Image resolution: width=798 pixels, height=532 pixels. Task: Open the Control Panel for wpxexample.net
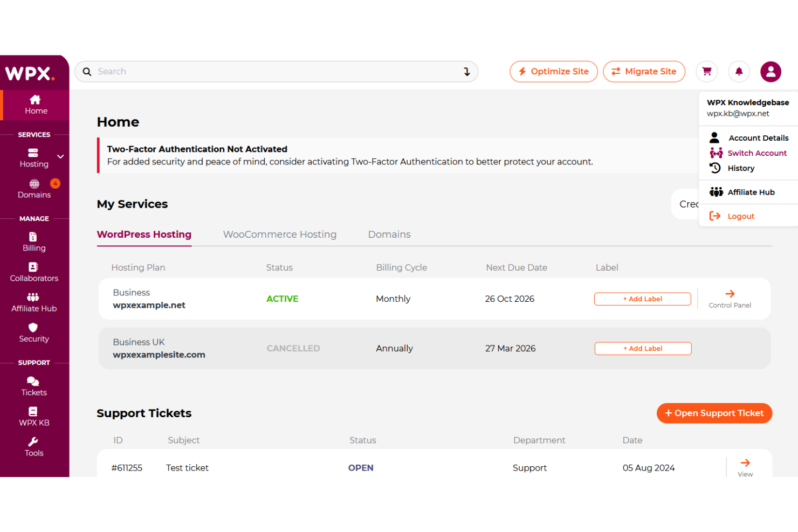coord(730,298)
